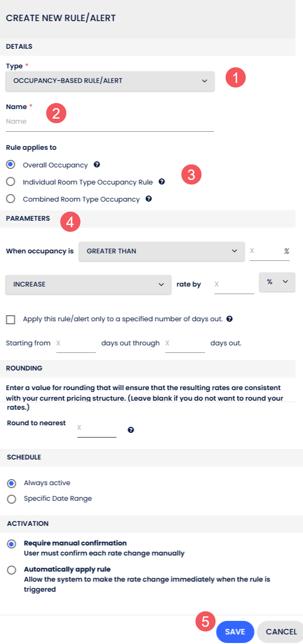Enable the specified days out checkbox
This screenshot has width=303, height=644.
11,319
